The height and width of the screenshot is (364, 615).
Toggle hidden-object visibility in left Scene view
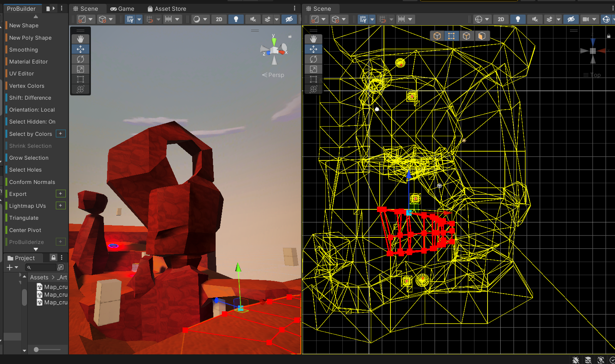point(289,19)
